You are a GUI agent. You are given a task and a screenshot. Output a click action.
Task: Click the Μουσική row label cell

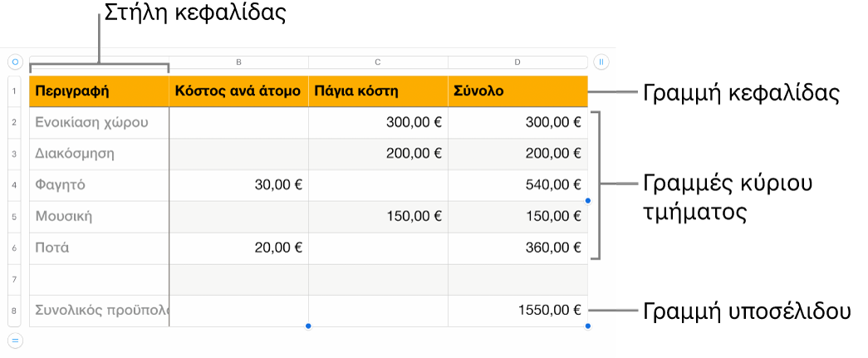99,216
